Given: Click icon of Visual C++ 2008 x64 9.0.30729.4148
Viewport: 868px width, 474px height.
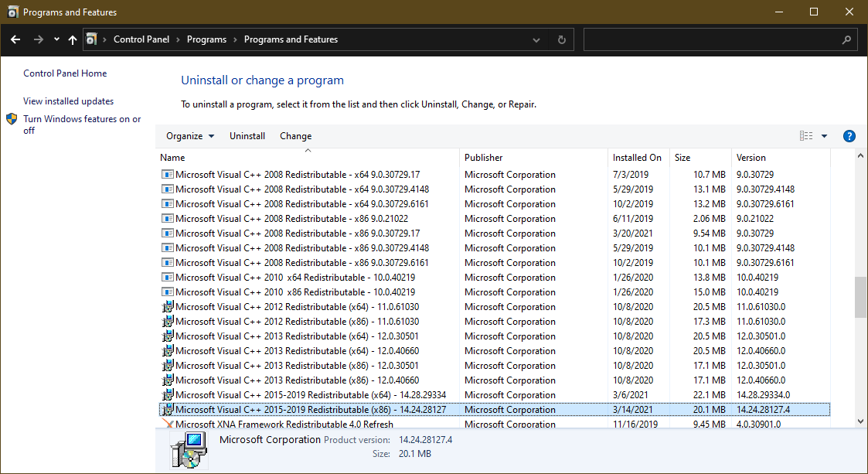Looking at the screenshot, I should coord(167,189).
